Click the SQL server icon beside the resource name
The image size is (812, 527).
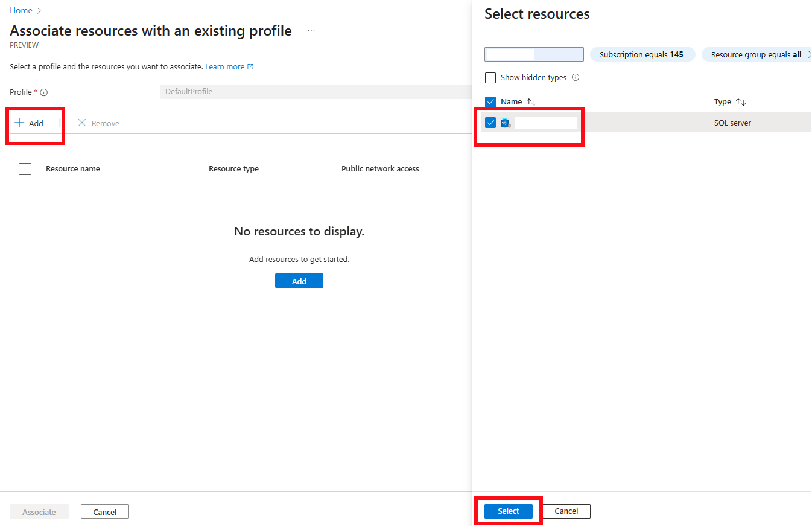pyautogui.click(x=506, y=122)
